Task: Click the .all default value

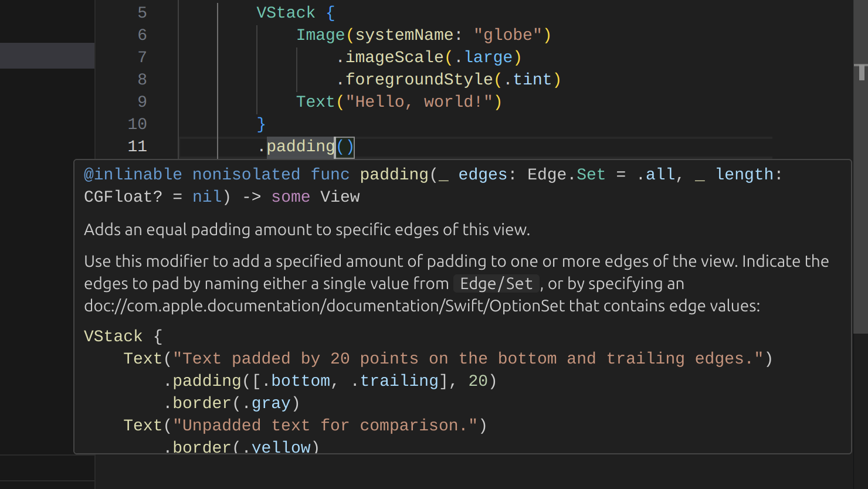Action: coord(656,175)
